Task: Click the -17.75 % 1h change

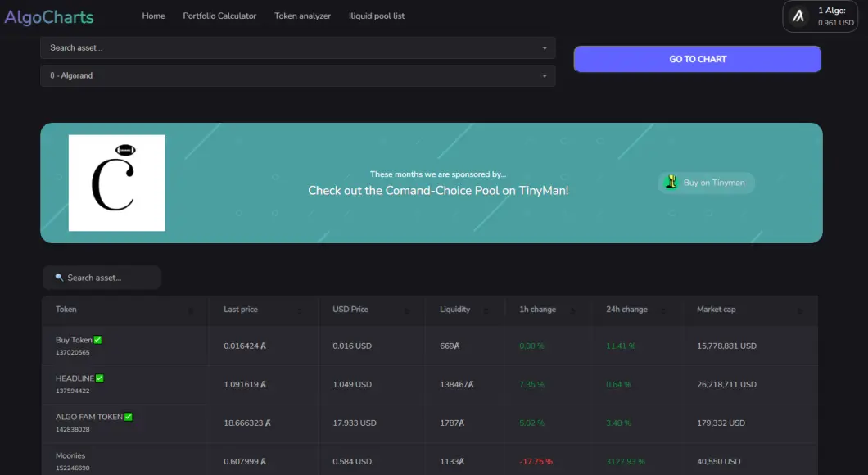Action: coord(536,461)
